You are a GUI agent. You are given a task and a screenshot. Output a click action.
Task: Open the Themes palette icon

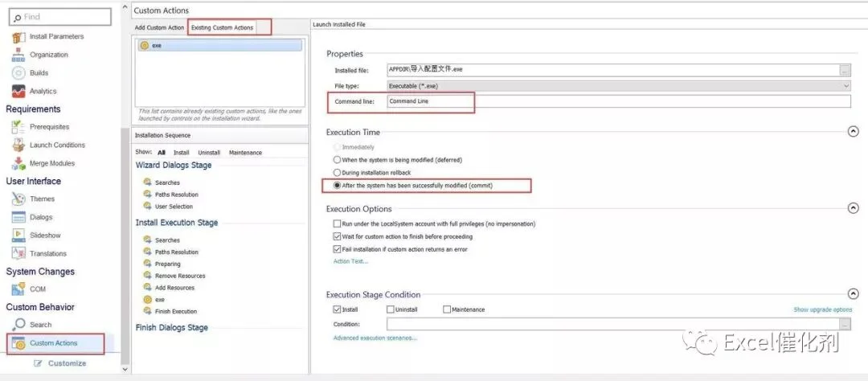point(18,199)
